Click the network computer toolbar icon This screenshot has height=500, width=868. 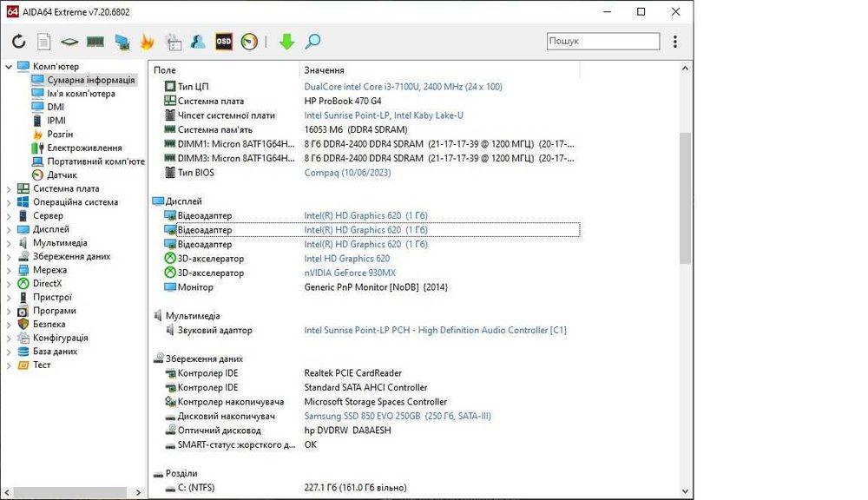coord(122,42)
